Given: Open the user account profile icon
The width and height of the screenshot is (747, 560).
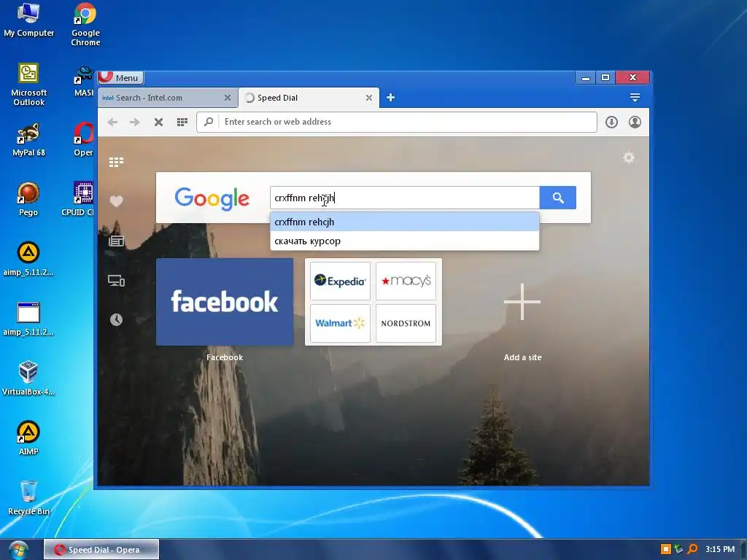Looking at the screenshot, I should 635,122.
